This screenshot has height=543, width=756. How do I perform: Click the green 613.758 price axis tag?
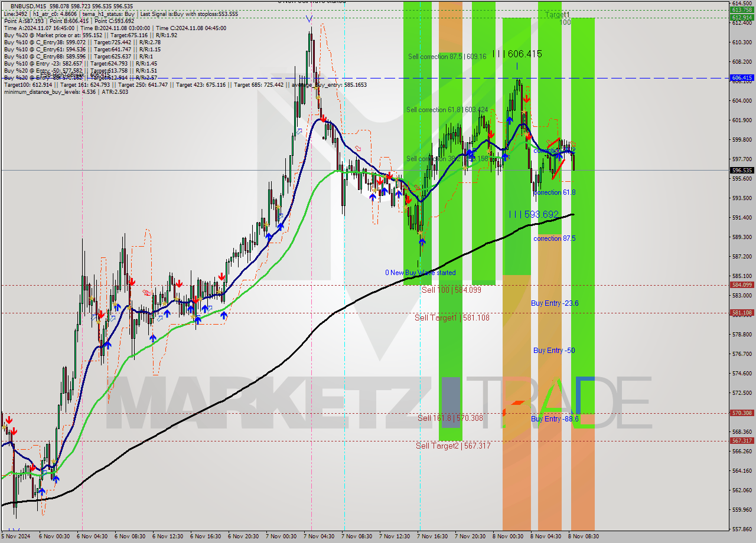[x=742, y=9]
